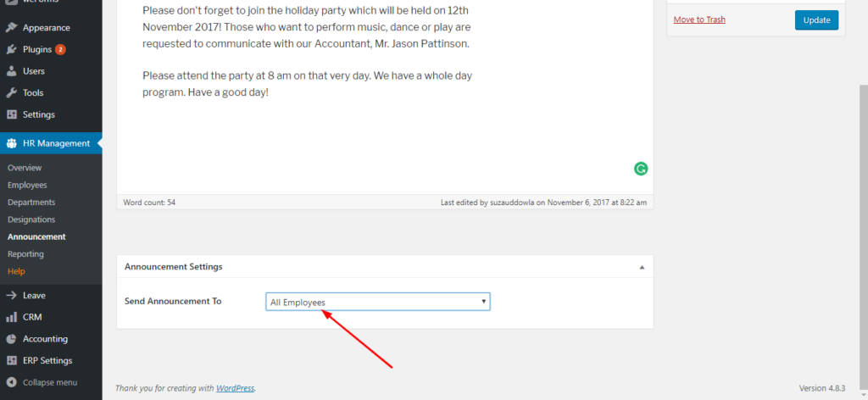The image size is (868, 400).
Task: Click the green Grammarly icon in editor
Action: click(x=641, y=169)
